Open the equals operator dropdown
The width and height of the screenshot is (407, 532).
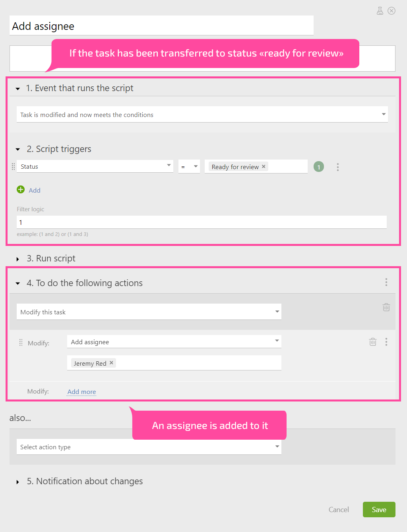pos(189,166)
